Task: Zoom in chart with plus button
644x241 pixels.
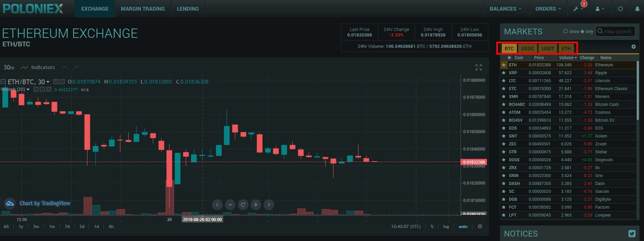Action: (256, 205)
